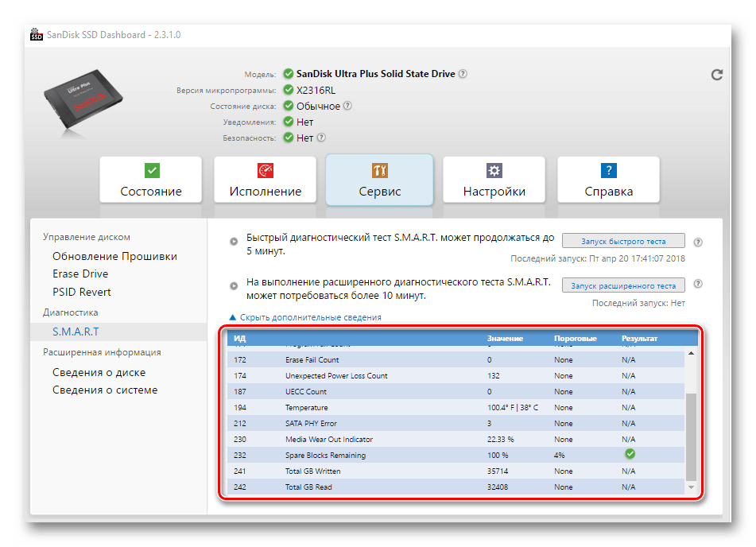The image size is (756, 547).
Task: Click the bullet icon beside quick test description
Action: tap(234, 241)
